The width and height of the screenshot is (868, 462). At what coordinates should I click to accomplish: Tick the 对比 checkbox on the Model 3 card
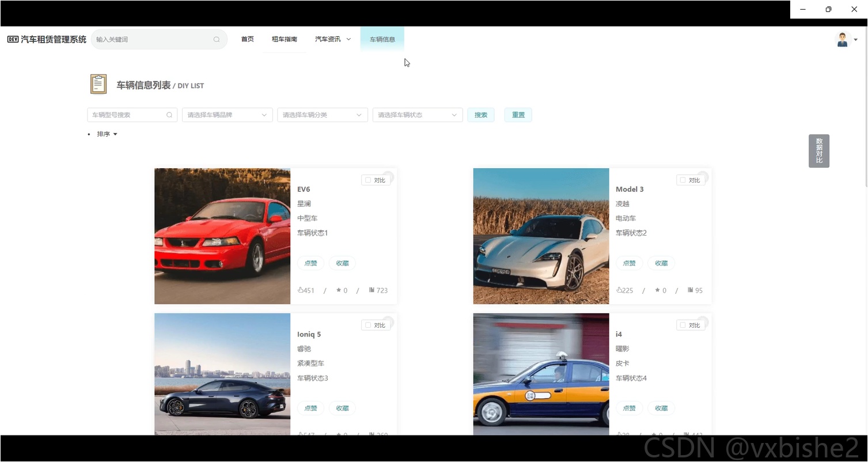(x=683, y=180)
